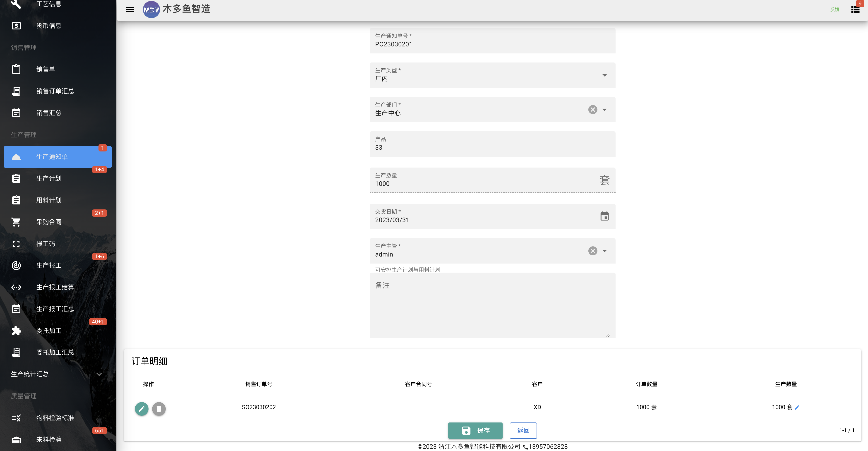Save the production notice with 保存
Screen dimensions: 868x451
point(475,430)
